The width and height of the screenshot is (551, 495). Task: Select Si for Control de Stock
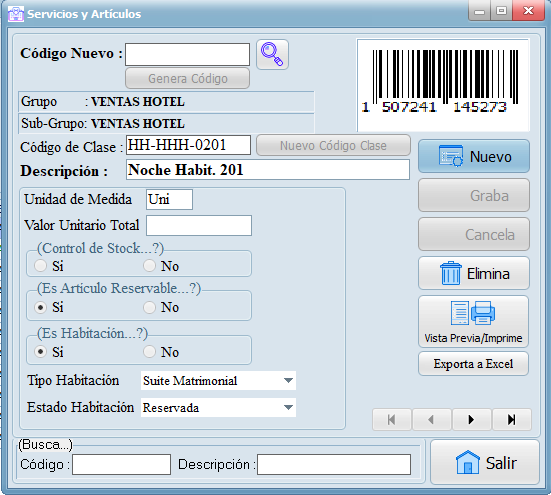tap(40, 266)
